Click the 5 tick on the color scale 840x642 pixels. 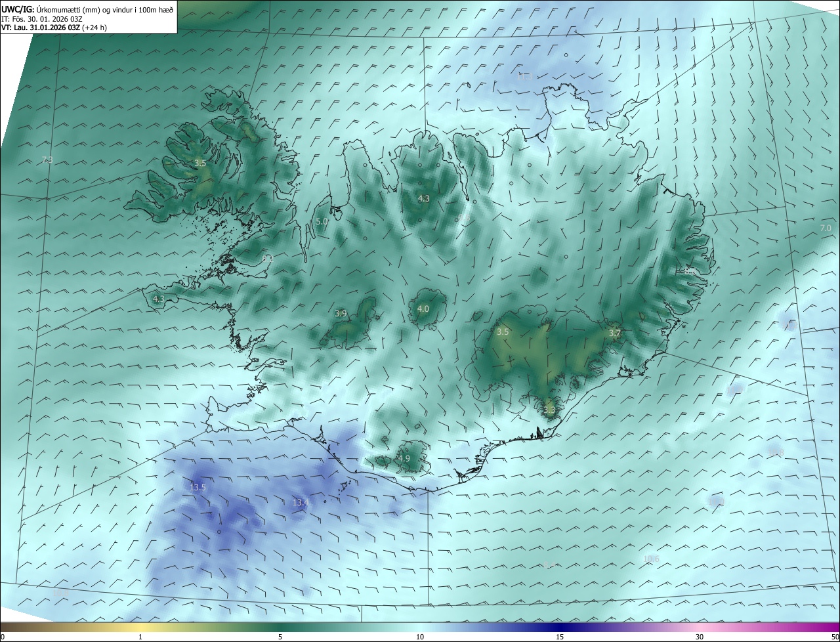[x=280, y=636]
